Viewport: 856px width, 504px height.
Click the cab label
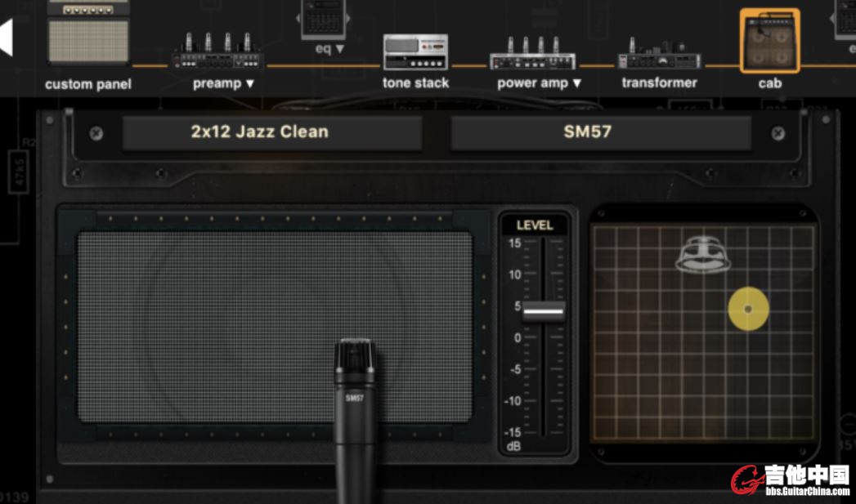pos(769,83)
